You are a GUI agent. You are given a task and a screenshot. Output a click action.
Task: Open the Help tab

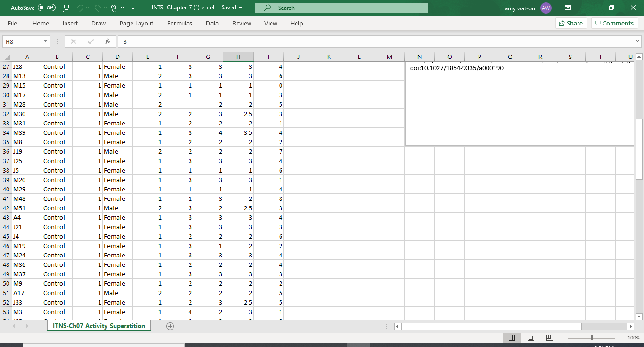click(x=297, y=24)
